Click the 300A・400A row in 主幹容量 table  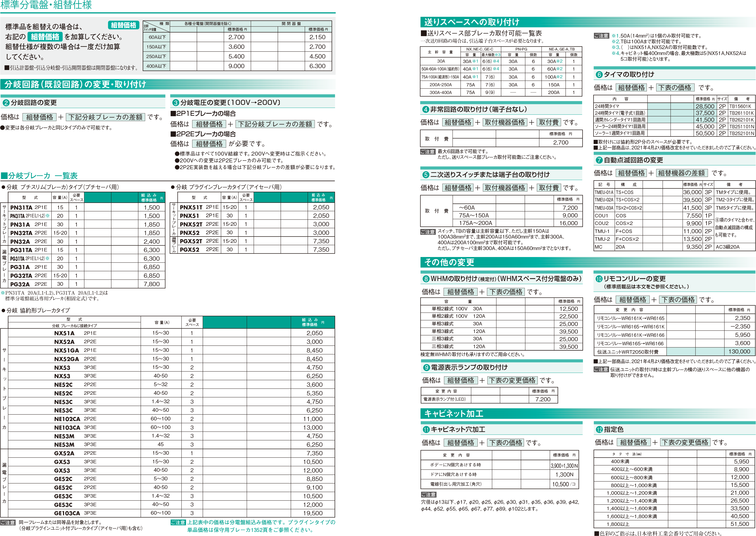tap(501, 93)
